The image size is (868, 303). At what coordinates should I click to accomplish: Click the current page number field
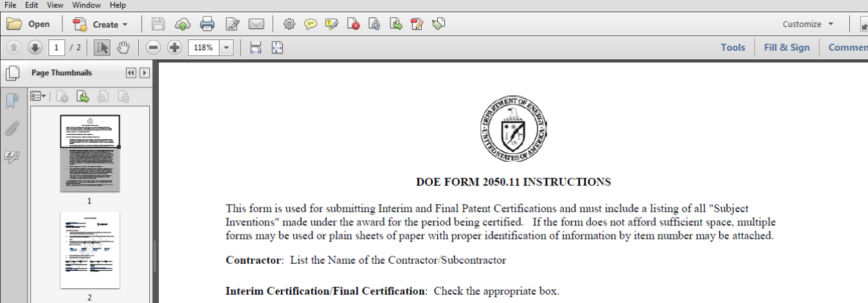57,48
